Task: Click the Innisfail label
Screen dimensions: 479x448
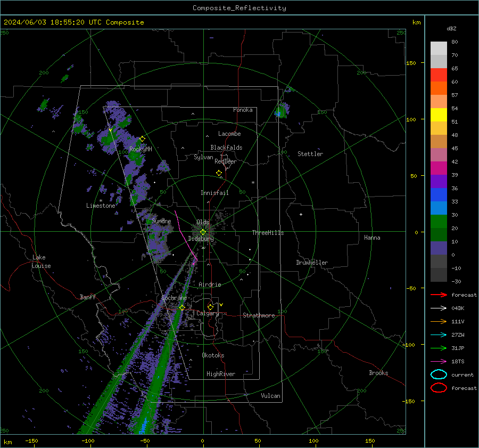Action: tap(214, 193)
